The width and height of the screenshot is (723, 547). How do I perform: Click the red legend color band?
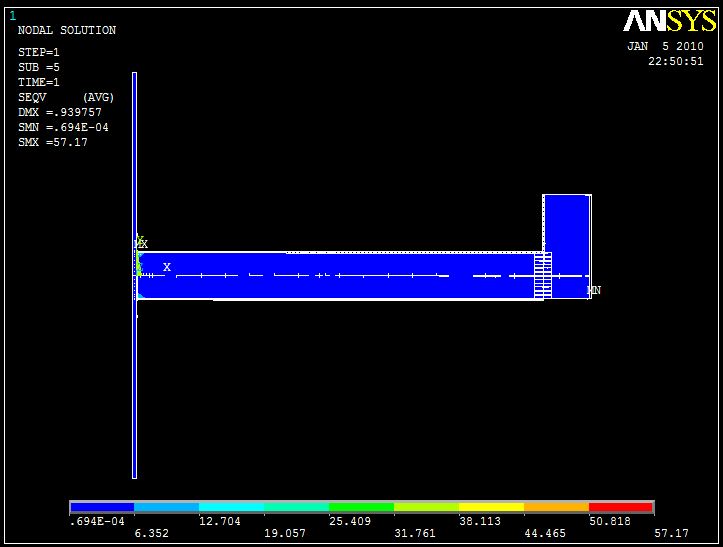point(621,507)
